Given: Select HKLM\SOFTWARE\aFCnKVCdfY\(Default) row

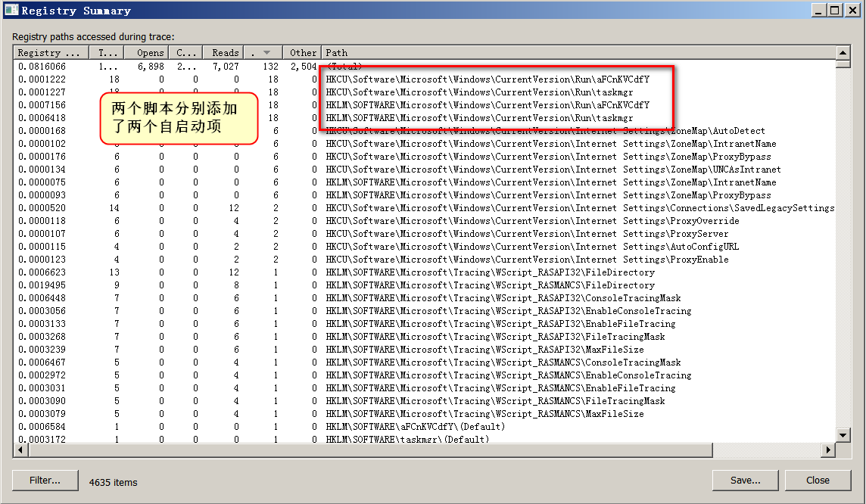Looking at the screenshot, I should coord(425,428).
